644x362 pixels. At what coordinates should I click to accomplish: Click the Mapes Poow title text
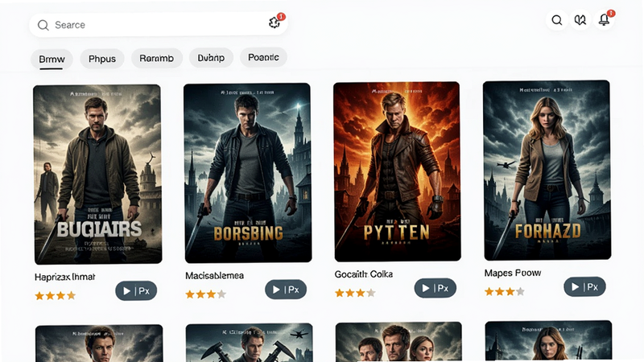pyautogui.click(x=513, y=273)
